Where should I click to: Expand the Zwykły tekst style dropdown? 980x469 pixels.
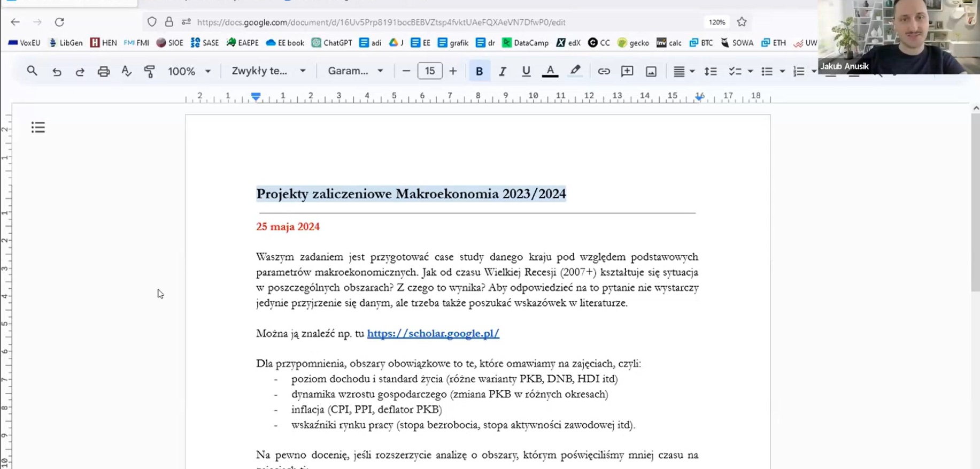coord(268,71)
